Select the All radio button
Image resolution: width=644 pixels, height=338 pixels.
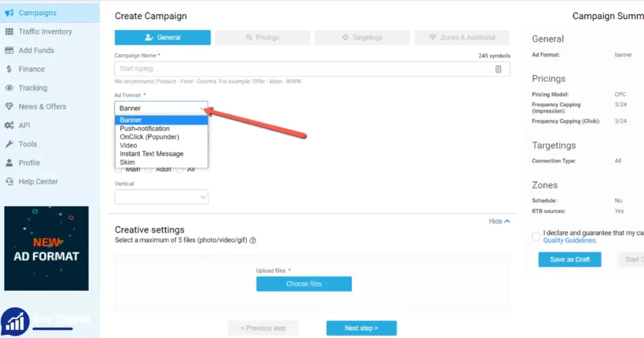[180, 170]
